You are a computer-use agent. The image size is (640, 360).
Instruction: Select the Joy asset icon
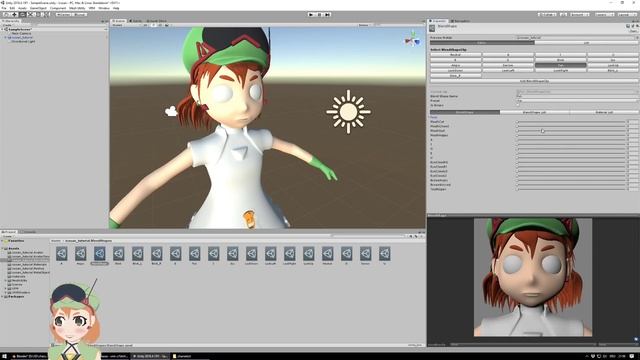pyautogui.click(x=232, y=256)
